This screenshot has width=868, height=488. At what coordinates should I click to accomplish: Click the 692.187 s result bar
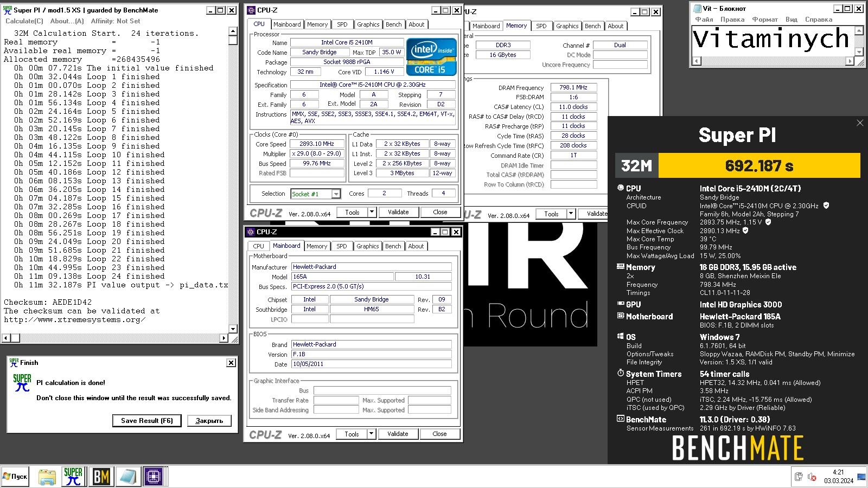coord(759,166)
